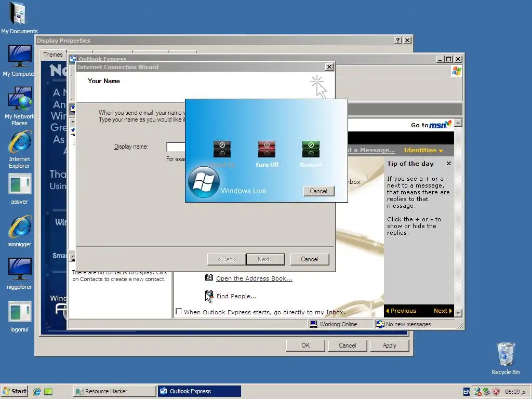
Task: Click the Display name text field
Action: click(176, 147)
